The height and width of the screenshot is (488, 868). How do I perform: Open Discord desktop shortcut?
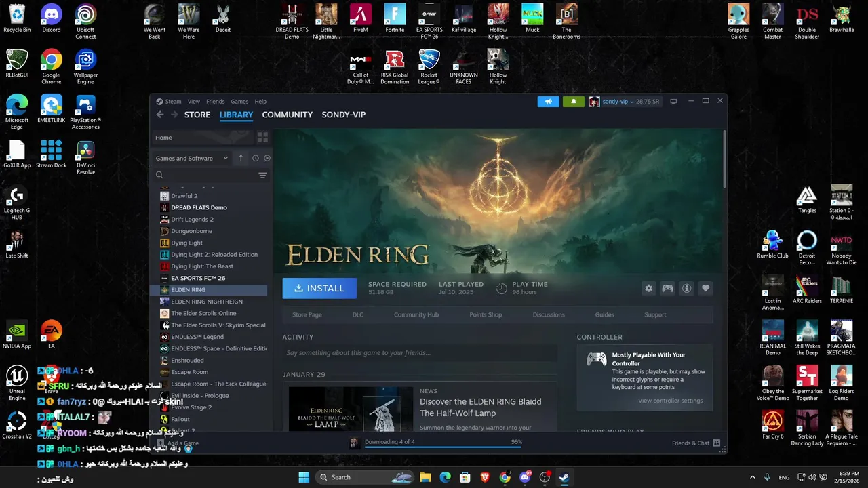[52, 18]
